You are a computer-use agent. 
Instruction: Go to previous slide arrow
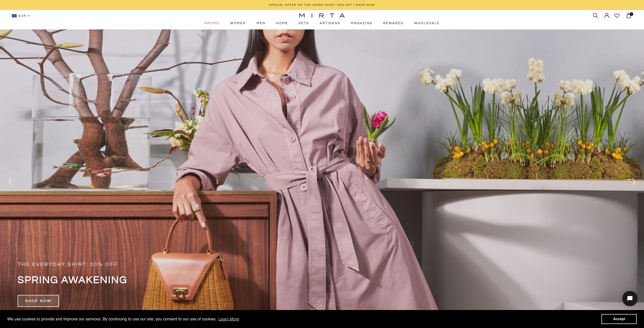(x=10, y=182)
